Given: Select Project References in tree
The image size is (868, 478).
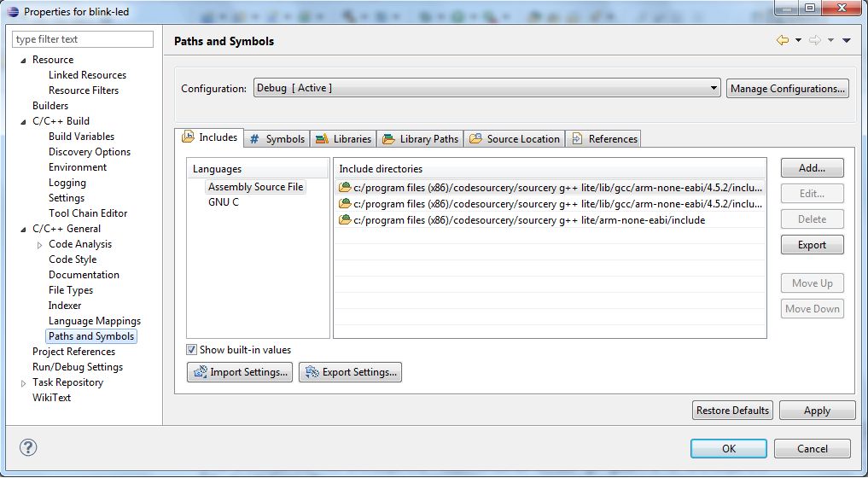Looking at the screenshot, I should [x=73, y=352].
